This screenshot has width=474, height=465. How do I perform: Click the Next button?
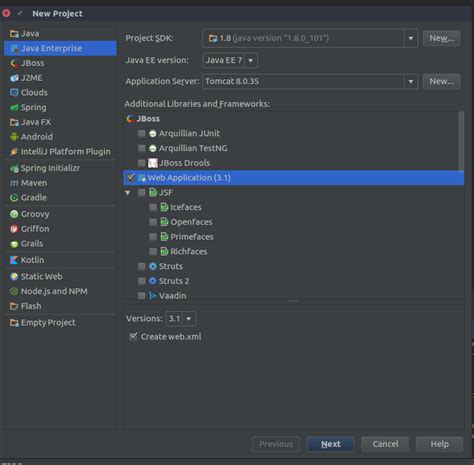(x=330, y=444)
